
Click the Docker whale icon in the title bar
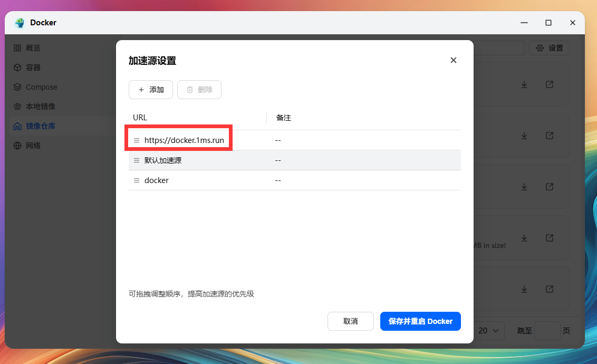coord(20,23)
